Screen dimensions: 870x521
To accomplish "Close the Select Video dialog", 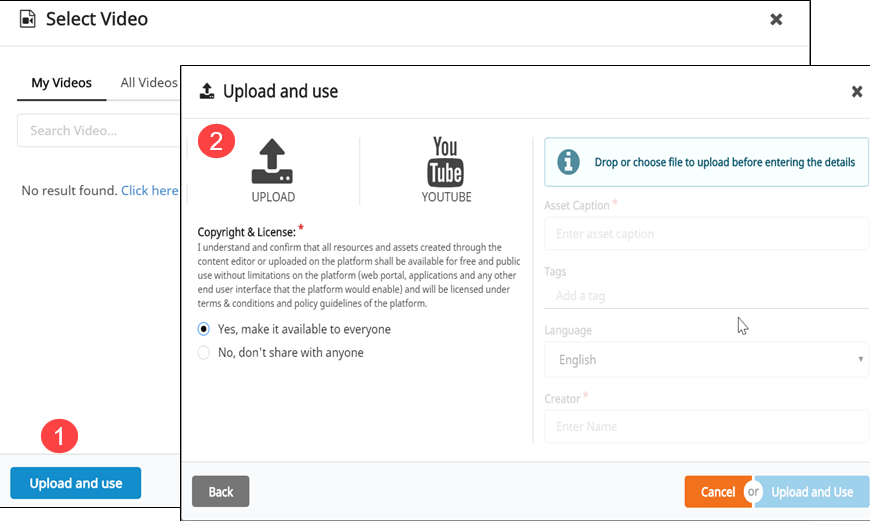I will tap(776, 19).
